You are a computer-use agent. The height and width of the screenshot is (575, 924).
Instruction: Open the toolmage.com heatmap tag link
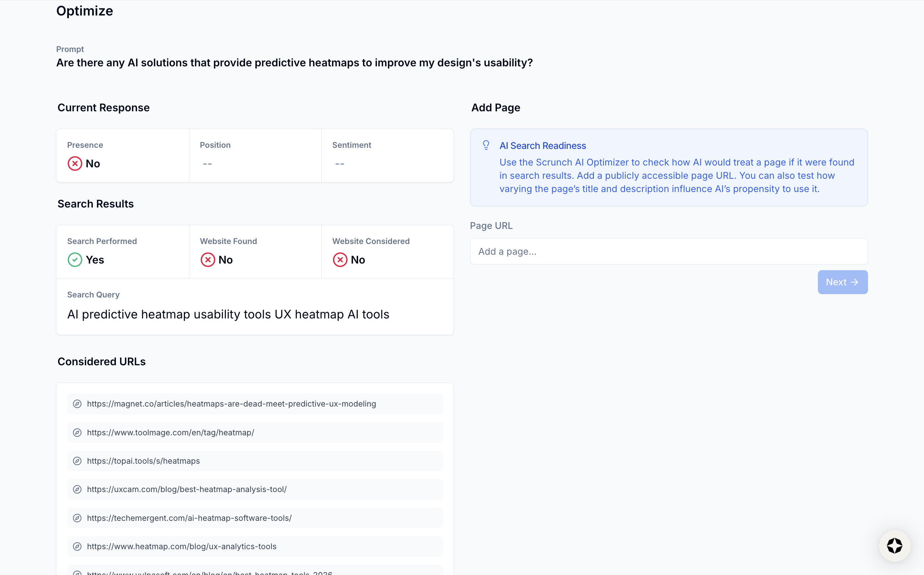pos(170,432)
